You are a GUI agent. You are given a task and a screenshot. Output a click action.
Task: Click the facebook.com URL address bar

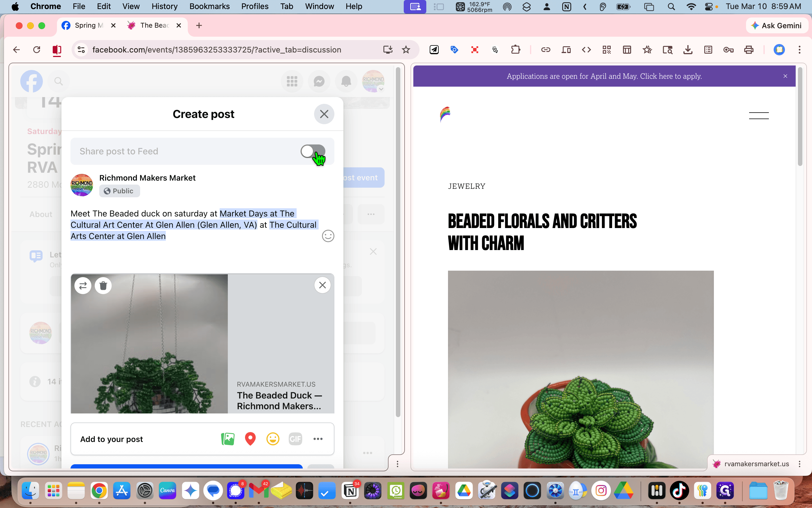point(217,50)
